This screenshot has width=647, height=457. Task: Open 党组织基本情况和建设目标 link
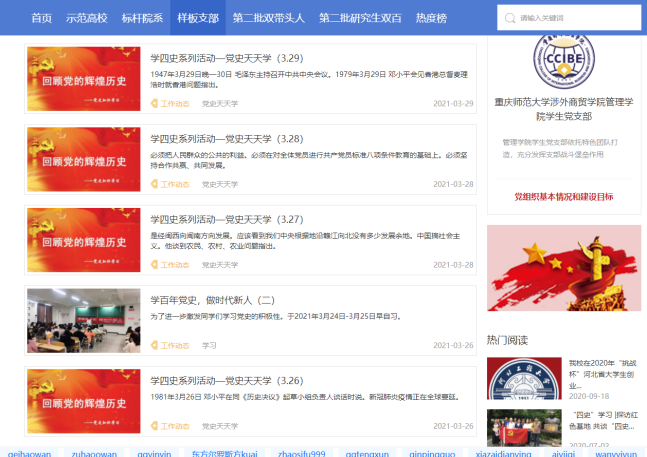click(563, 197)
